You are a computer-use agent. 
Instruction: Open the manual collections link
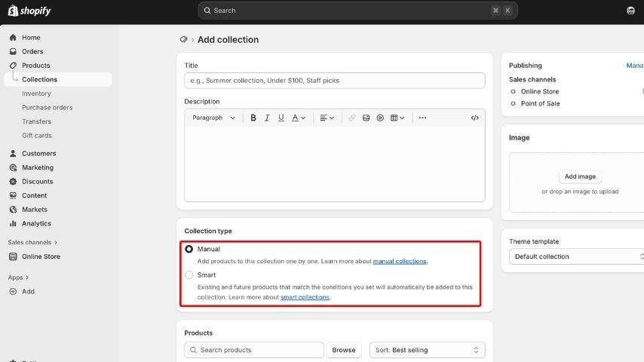399,262
